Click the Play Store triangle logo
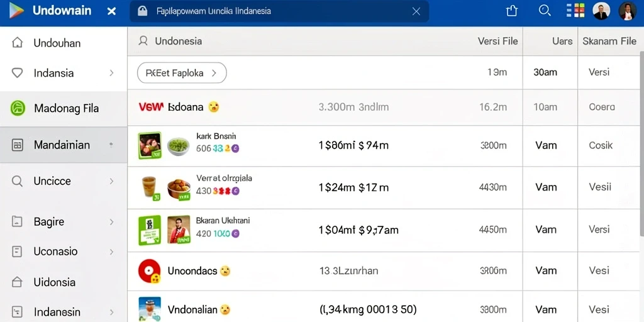Image resolution: width=644 pixels, height=322 pixels. 17,11
